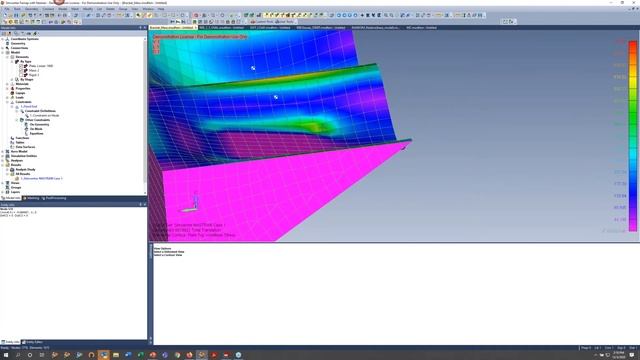
Task: Collapse the By Type tree node
Action: [x=12, y=61]
